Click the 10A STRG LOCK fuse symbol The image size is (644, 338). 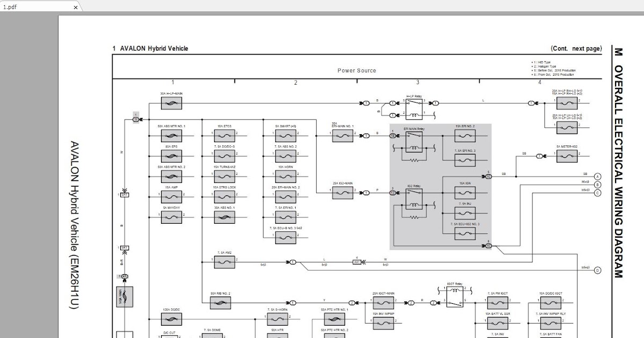tap(224, 196)
